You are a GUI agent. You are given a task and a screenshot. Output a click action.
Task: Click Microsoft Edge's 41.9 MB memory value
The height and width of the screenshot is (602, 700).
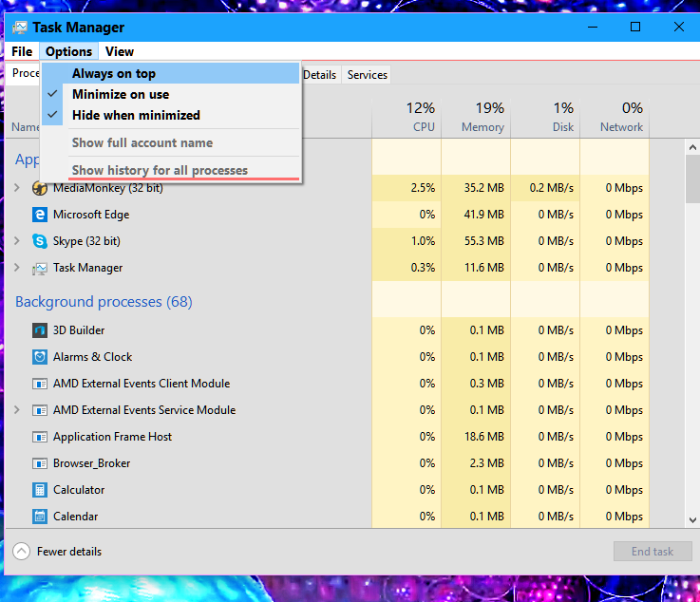click(x=484, y=215)
